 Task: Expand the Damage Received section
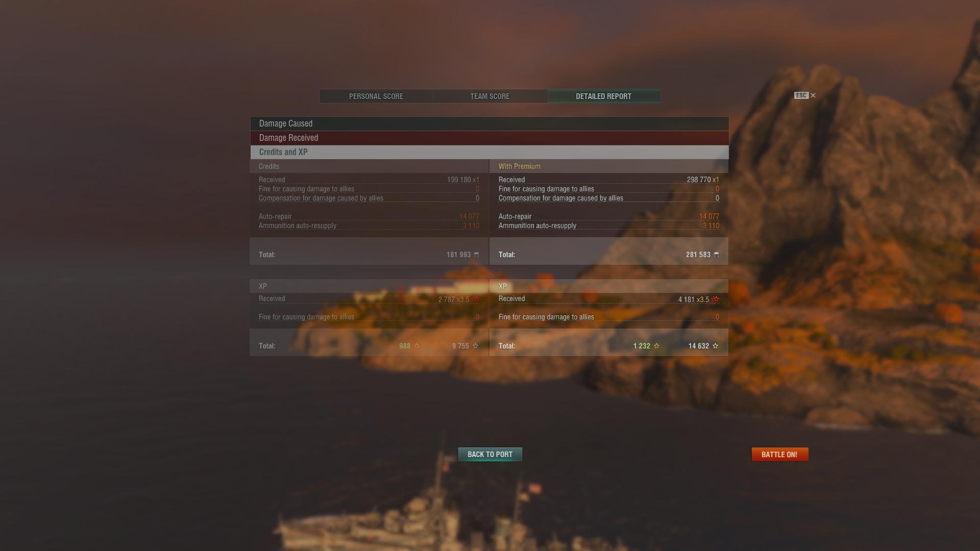coord(489,138)
